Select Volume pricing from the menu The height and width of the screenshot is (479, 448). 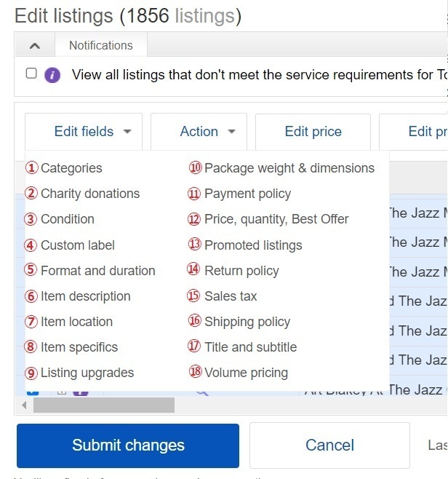tap(246, 373)
